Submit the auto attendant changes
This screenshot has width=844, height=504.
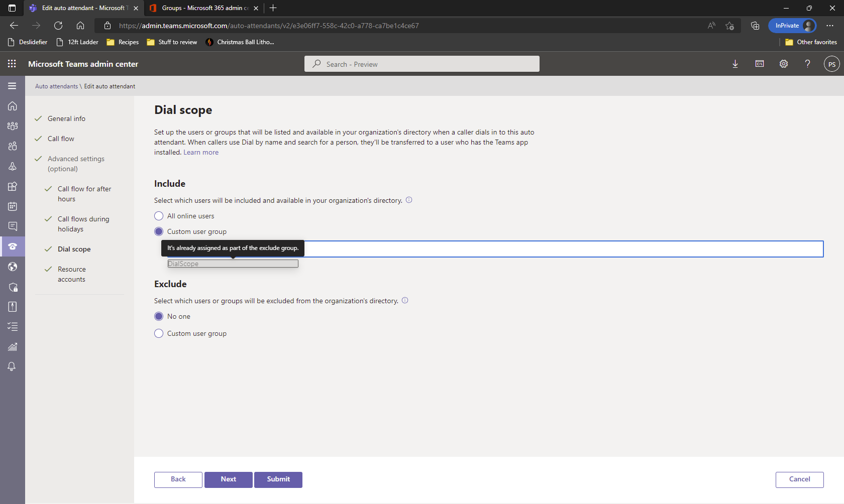click(278, 479)
